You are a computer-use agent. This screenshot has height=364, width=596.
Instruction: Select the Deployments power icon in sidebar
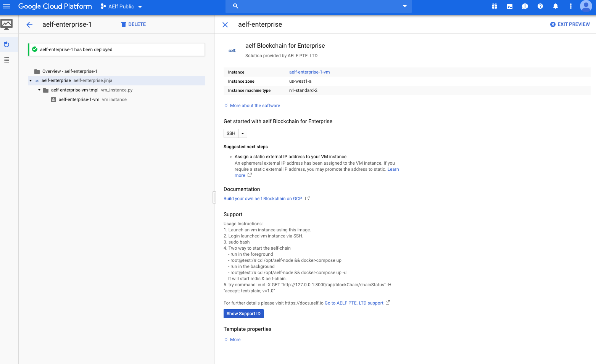pos(6,45)
